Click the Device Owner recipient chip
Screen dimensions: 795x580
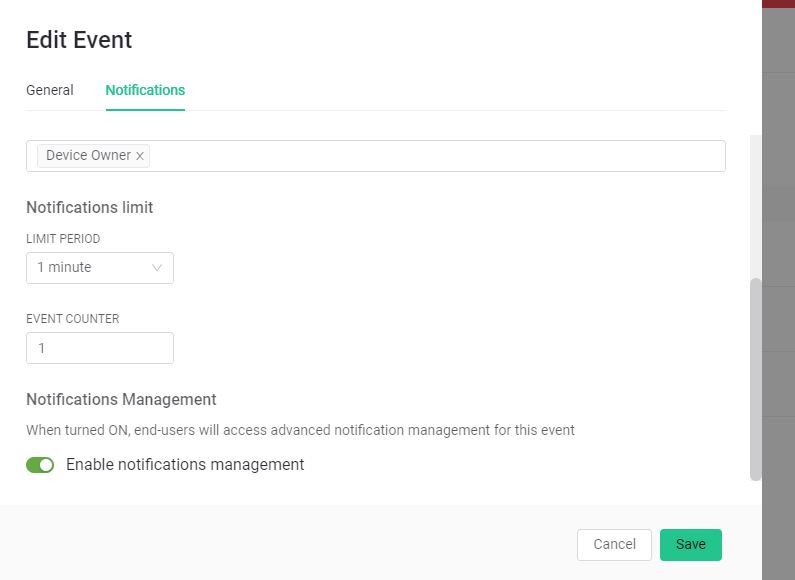pyautogui.click(x=88, y=156)
